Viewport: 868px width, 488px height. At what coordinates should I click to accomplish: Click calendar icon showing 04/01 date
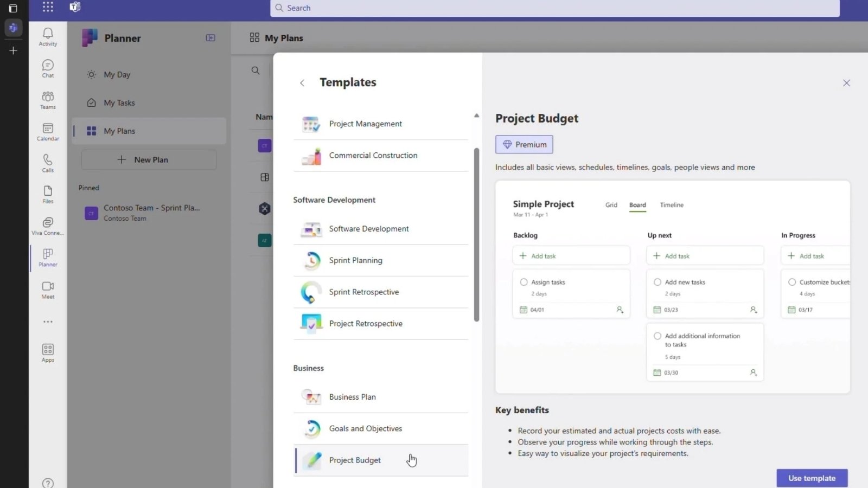point(524,310)
